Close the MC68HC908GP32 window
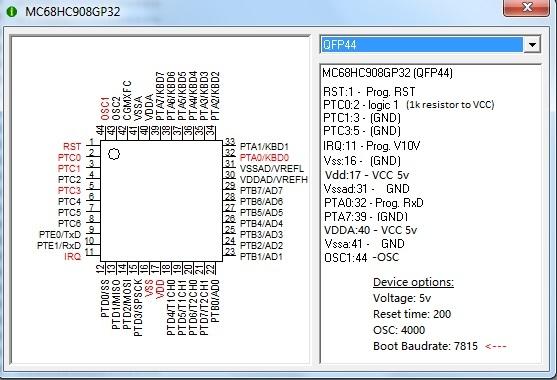Image resolution: width=557 pixels, height=380 pixels. coord(527,7)
